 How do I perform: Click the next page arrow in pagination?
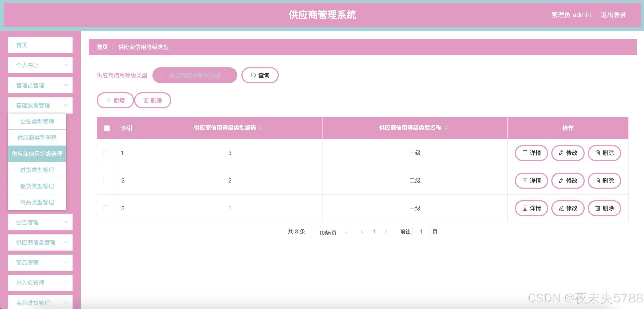click(x=386, y=232)
